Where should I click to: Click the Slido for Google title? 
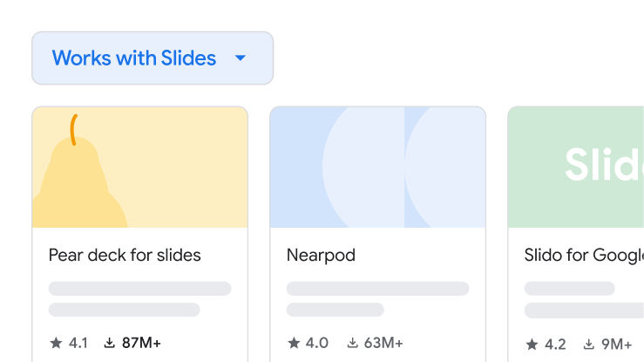coord(584,256)
